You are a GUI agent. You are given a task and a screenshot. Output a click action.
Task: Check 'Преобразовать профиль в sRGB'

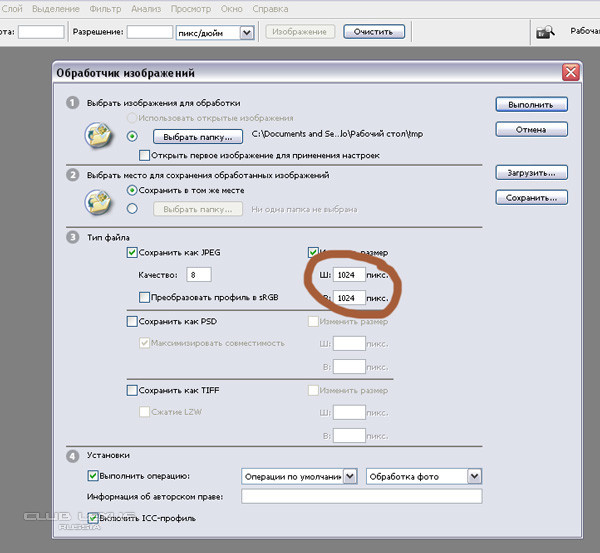tap(145, 297)
